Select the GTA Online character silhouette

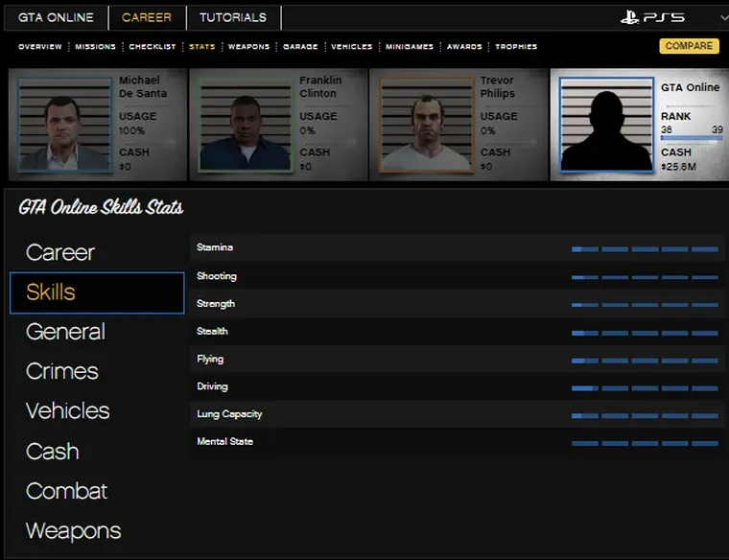coord(606,126)
